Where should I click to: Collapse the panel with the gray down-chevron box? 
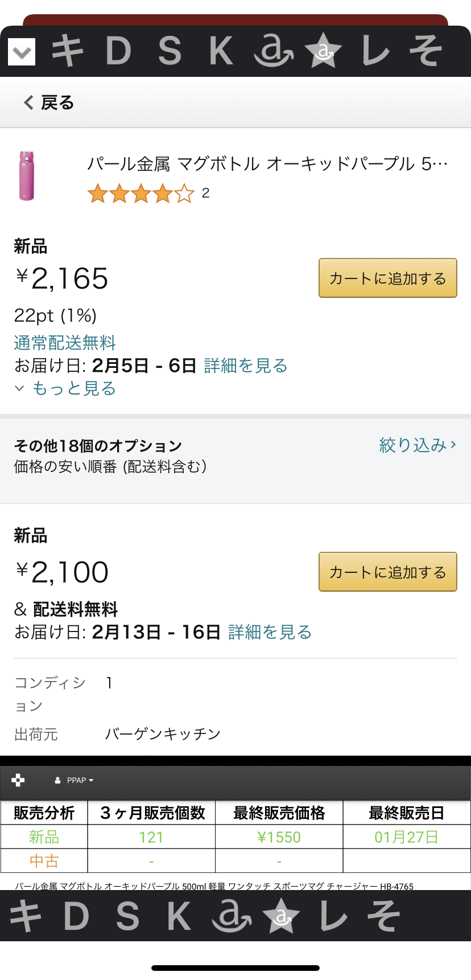pyautogui.click(x=22, y=52)
